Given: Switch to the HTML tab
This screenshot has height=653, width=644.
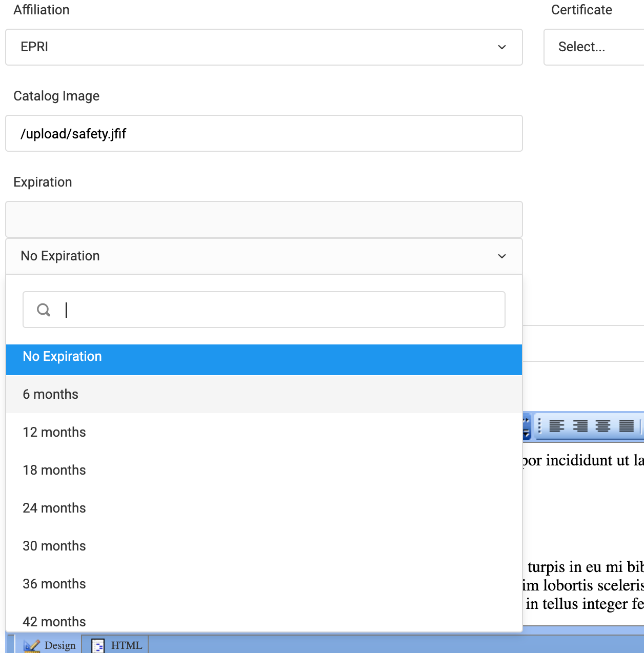Looking at the screenshot, I should 127,645.
